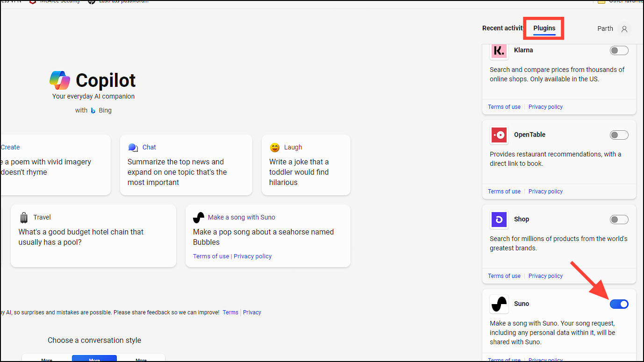
Task: Select the poem with vivid imagery card
Action: pyautogui.click(x=56, y=165)
